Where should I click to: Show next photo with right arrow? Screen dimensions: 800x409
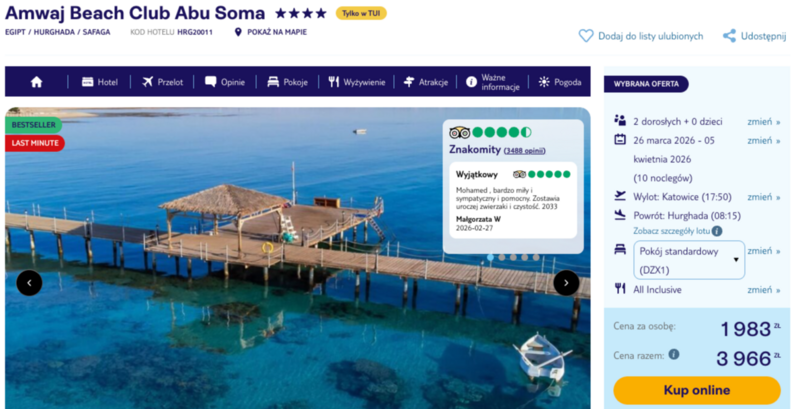coord(566,283)
